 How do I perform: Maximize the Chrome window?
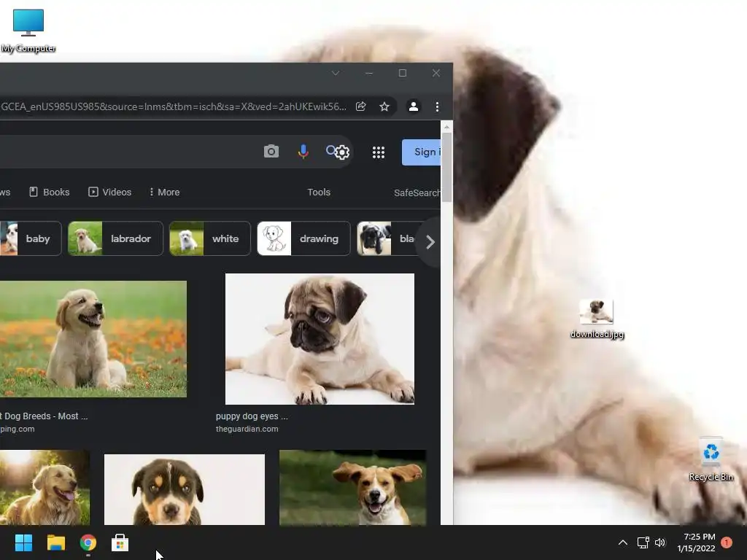(403, 73)
